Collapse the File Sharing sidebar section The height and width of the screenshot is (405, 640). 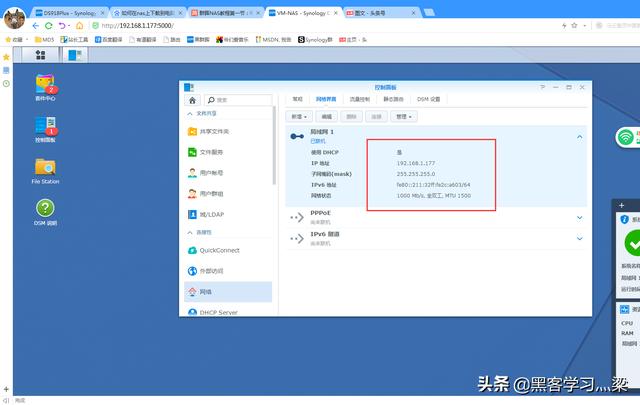pos(190,113)
